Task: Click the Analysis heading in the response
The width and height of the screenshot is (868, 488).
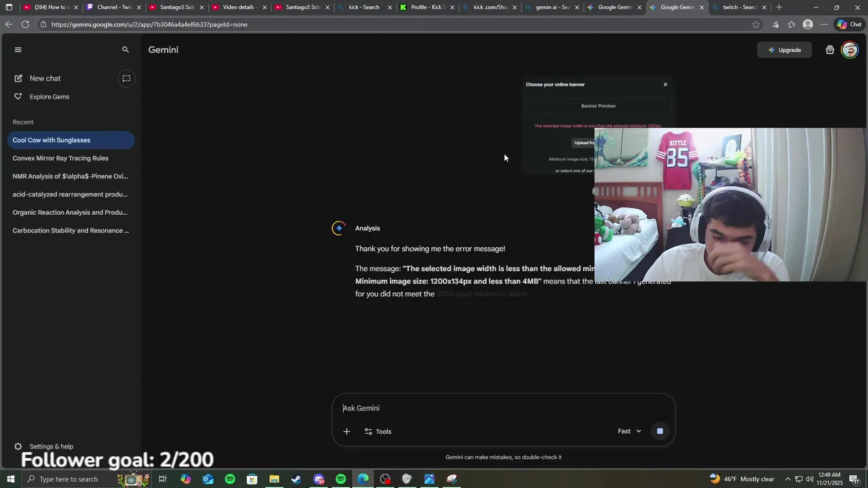Action: pos(368,228)
